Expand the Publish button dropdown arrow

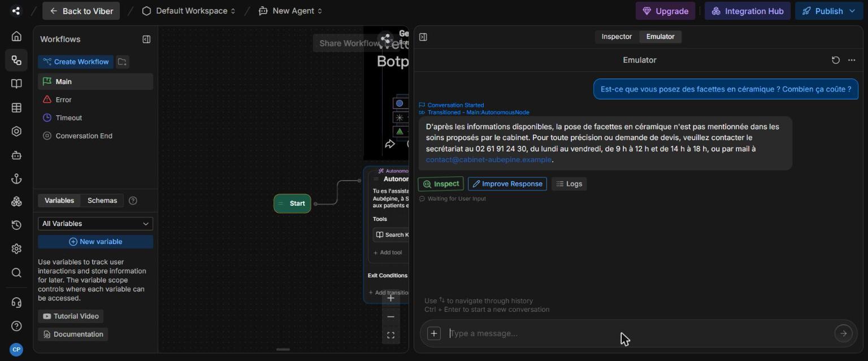point(852,11)
